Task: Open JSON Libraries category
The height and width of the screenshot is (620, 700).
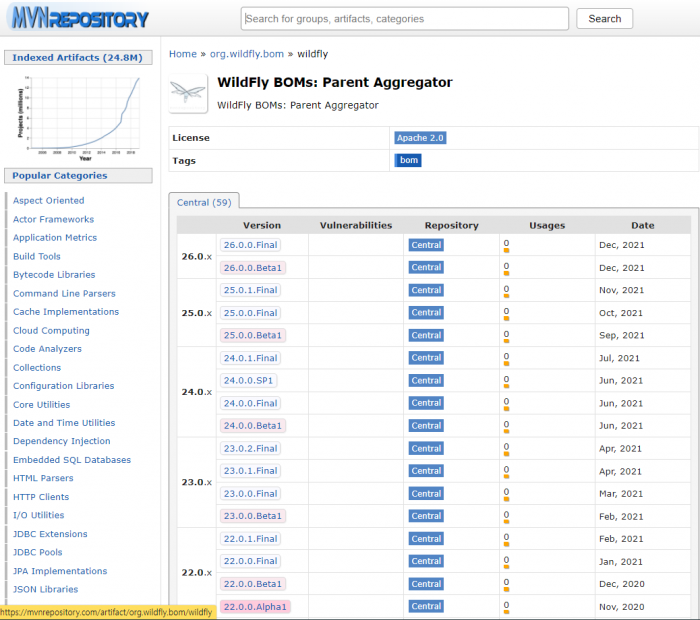Action: 46,590
